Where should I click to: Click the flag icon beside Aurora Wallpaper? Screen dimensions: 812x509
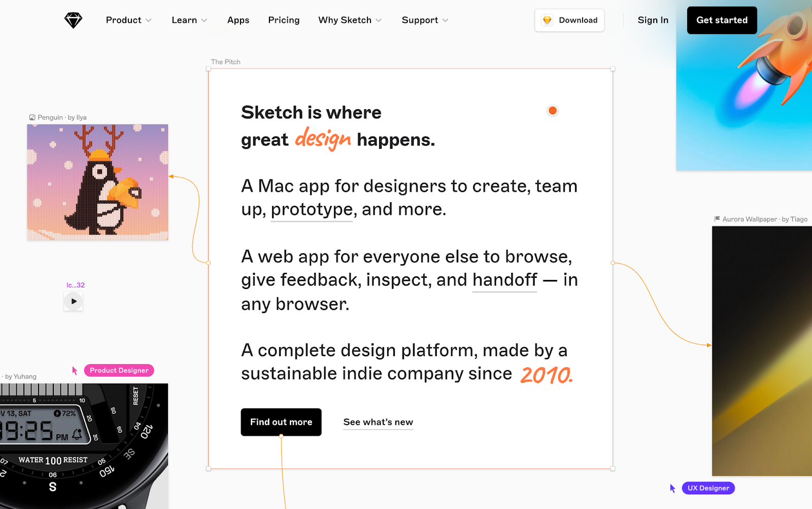coord(717,219)
